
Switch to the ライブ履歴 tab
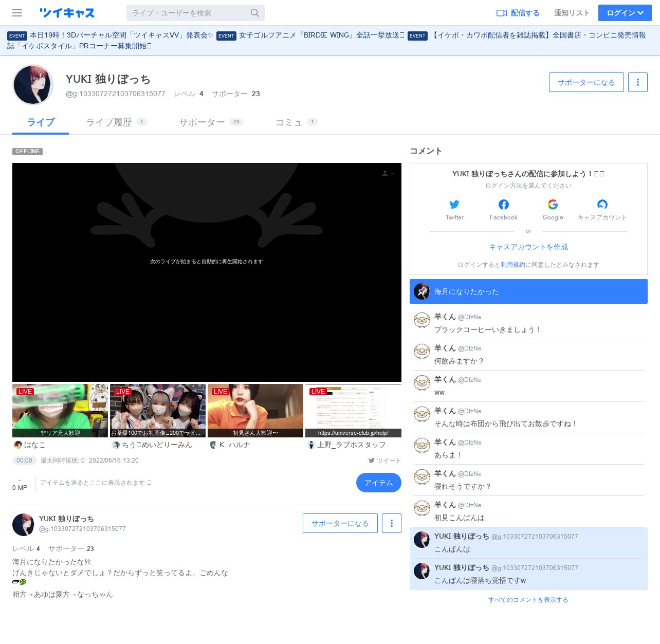116,122
